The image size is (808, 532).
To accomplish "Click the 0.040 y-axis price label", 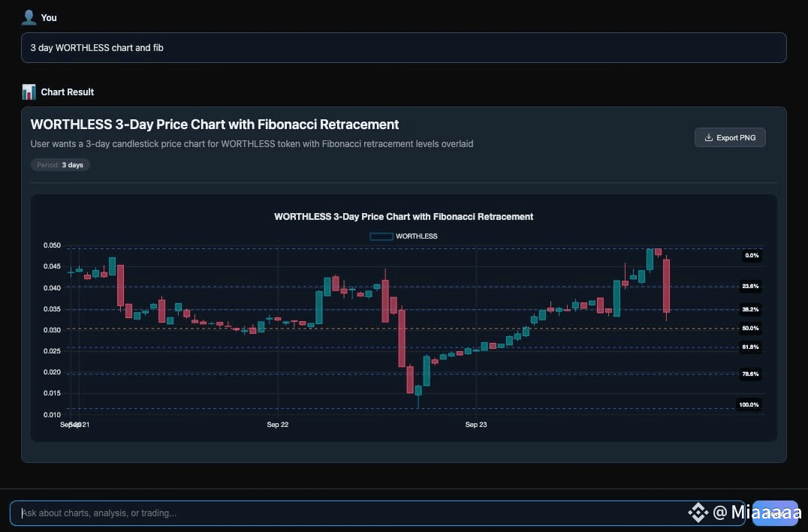I will [52, 288].
